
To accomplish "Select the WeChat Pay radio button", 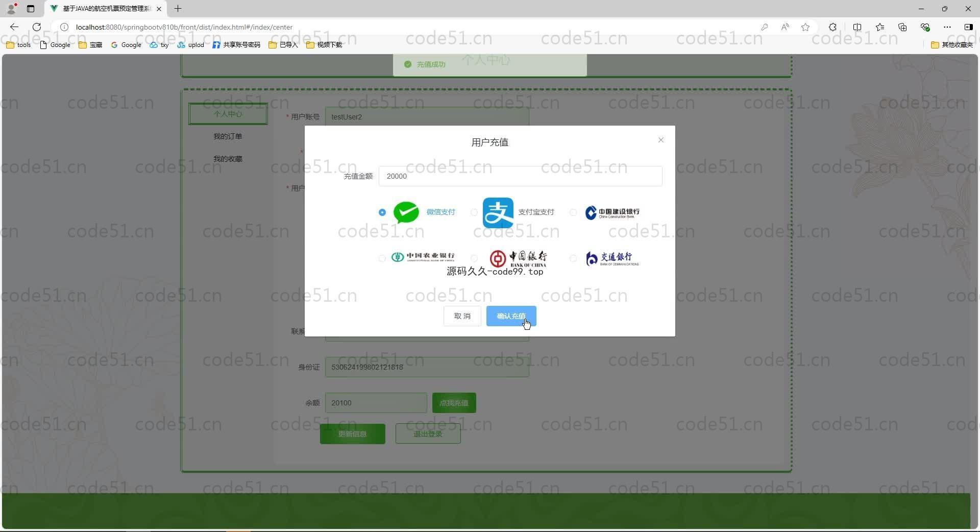I will 382,212.
